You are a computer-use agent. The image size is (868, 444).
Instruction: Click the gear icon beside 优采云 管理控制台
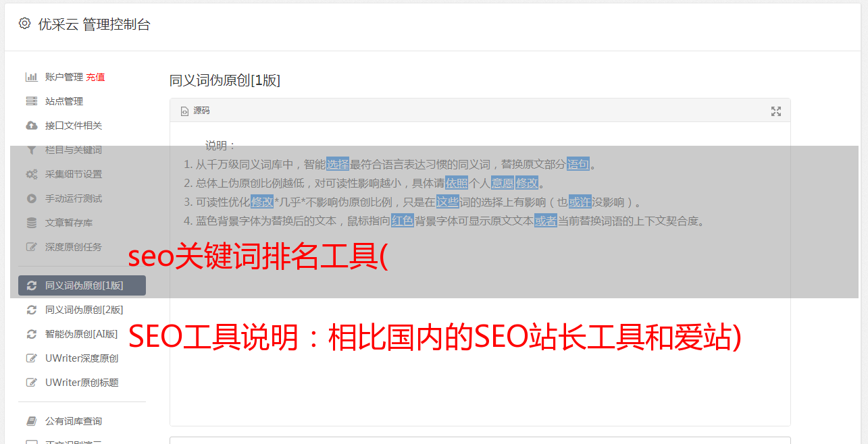click(25, 24)
